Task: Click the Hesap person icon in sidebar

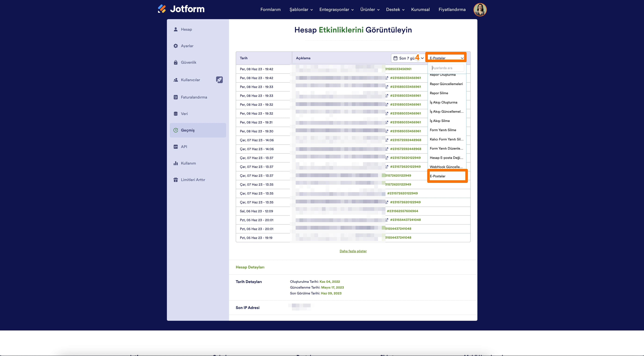Action: tap(176, 29)
